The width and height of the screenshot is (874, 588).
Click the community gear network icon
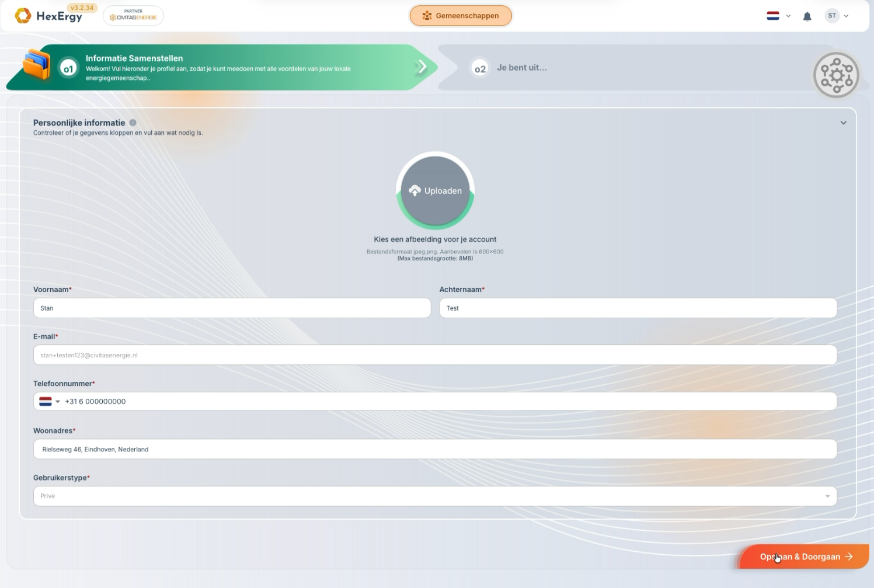836,75
